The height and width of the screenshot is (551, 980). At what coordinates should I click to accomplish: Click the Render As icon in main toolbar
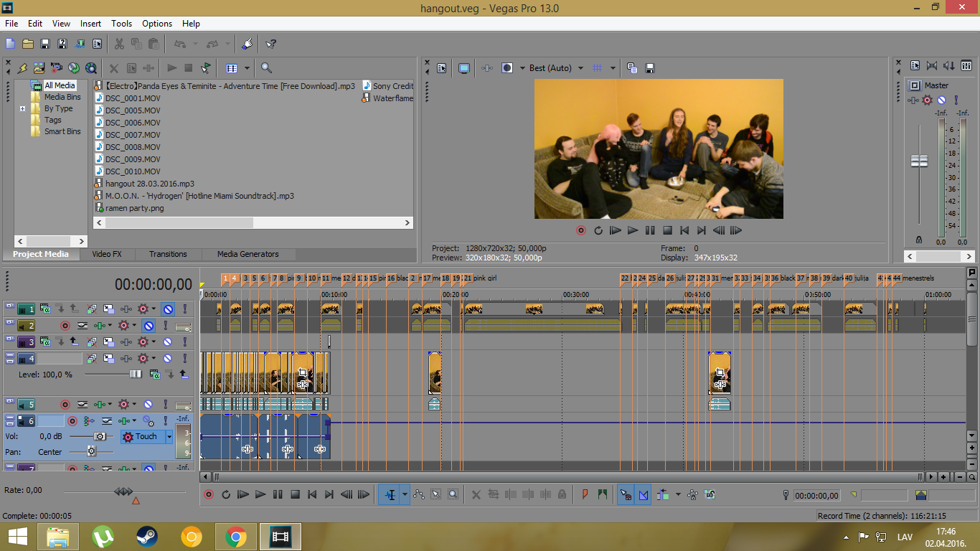(79, 44)
